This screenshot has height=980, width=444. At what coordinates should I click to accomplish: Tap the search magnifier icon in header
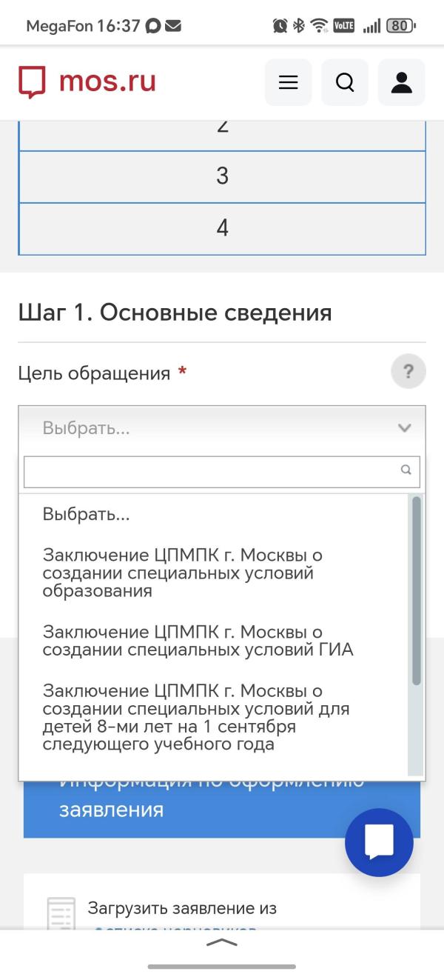click(x=345, y=82)
